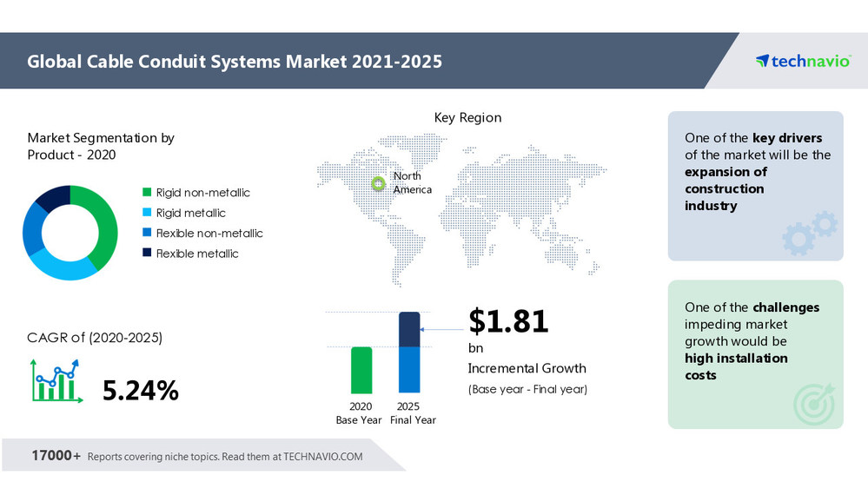Click the Global Cable Conduit Systems Market title
868x488 pixels.
tap(235, 61)
